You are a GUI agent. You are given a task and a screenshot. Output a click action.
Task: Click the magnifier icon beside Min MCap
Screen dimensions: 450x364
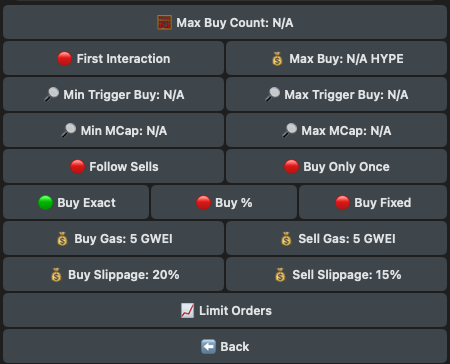69,130
